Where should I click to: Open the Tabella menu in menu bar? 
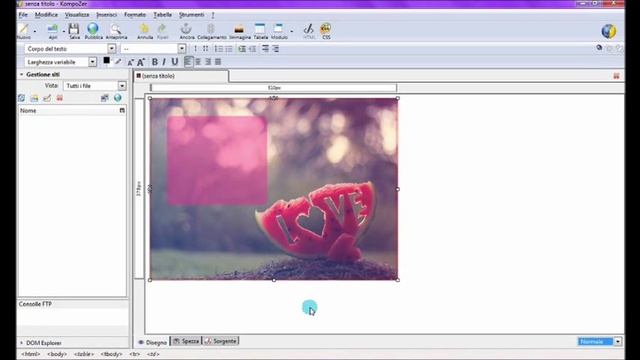pyautogui.click(x=162, y=15)
